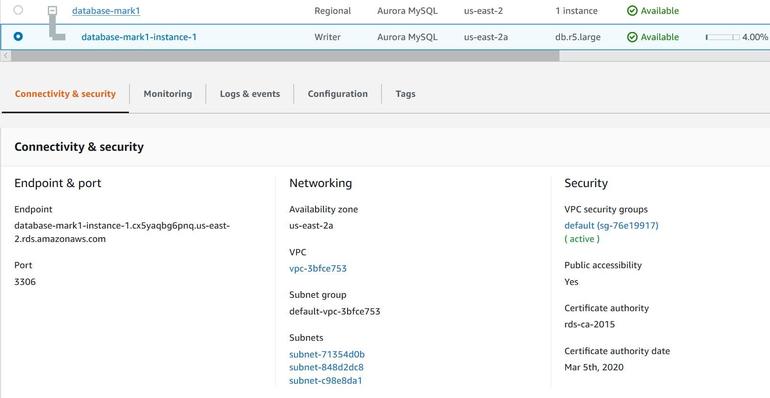This screenshot has height=398, width=770.
Task: Click the horizontal table scrollbar
Action: [x=285, y=56]
